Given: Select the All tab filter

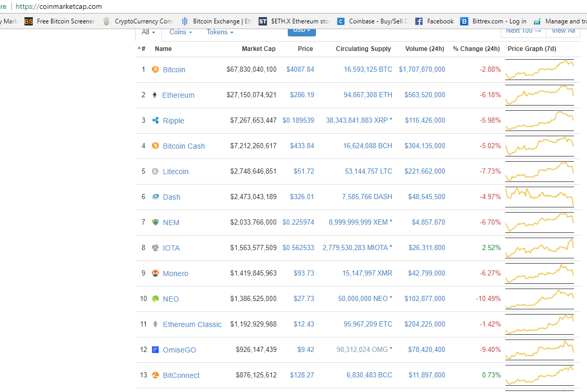Looking at the screenshot, I should [148, 32].
